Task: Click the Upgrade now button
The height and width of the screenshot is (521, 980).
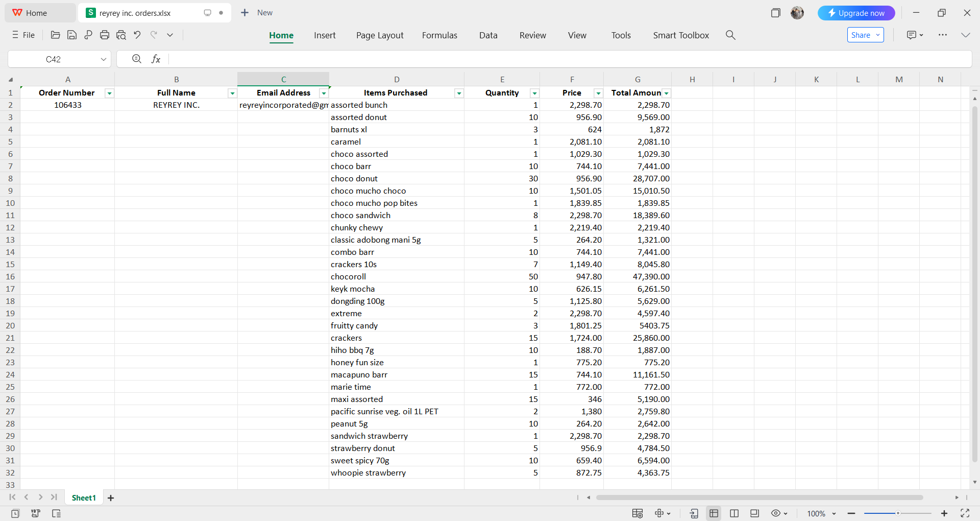Action: click(x=856, y=13)
